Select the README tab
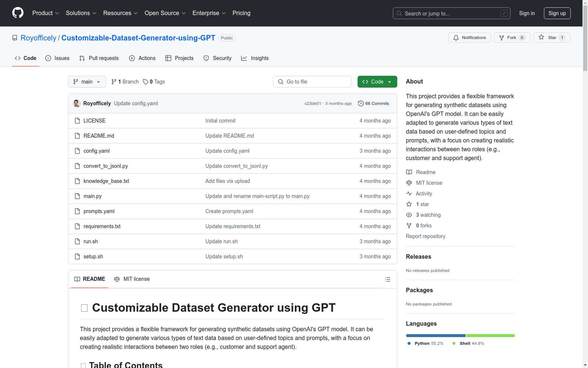 coord(90,279)
